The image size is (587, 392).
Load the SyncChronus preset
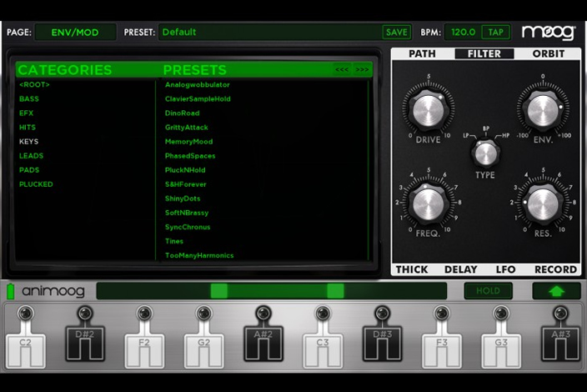(188, 227)
